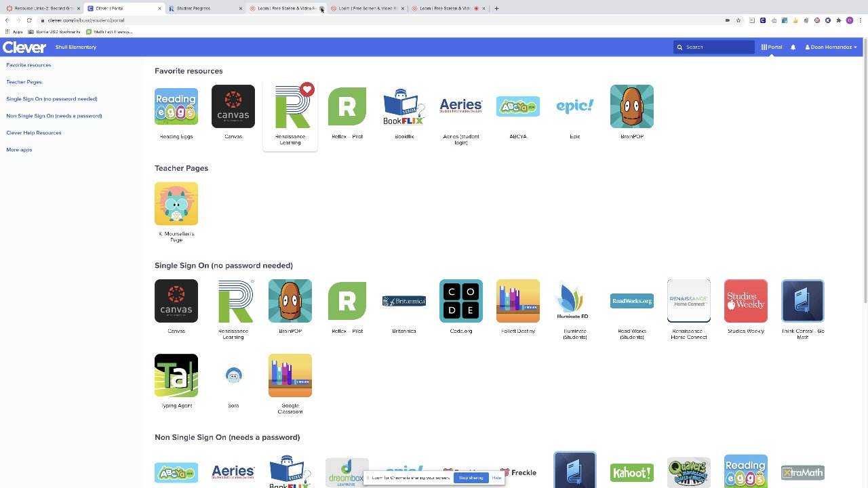Launch Canvas under Single Sign On
The image size is (868, 488).
pos(176,301)
